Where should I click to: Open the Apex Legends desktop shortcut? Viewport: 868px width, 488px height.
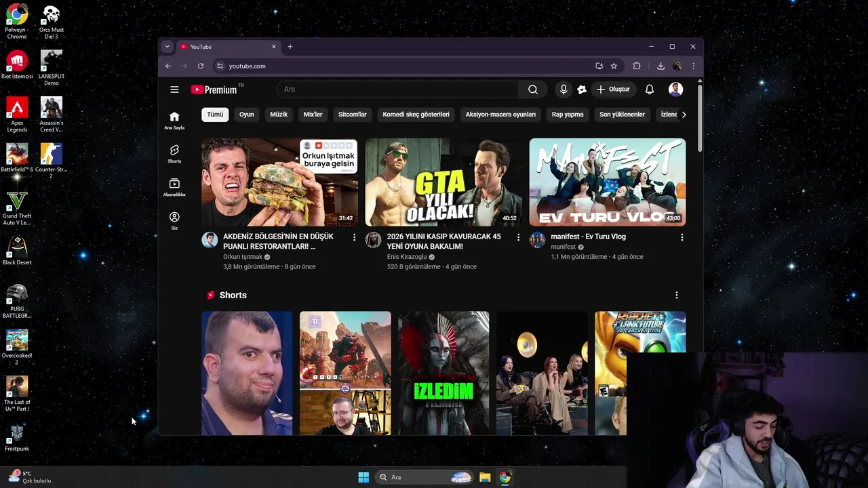coord(17,115)
